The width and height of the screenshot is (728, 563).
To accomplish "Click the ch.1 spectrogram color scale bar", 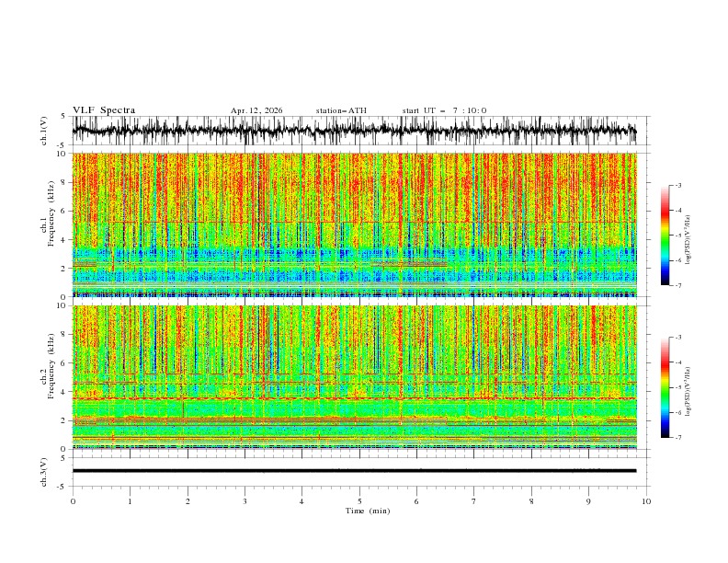I will [665, 236].
